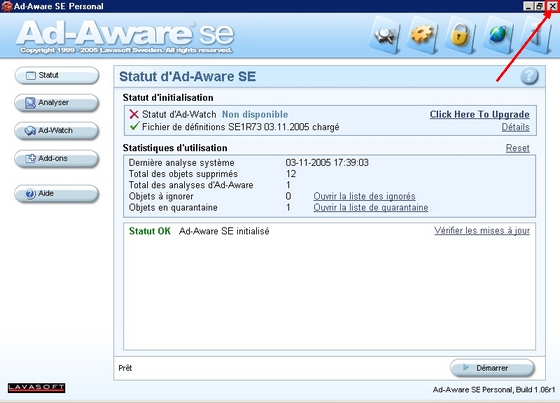Open the Ad-Watch sidebar section
The height and width of the screenshot is (403, 560).
pos(57,131)
